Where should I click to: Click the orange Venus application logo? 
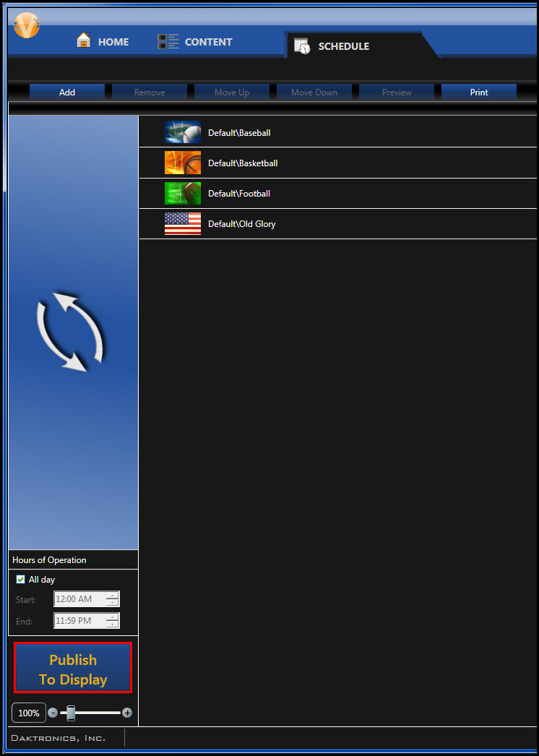click(x=27, y=26)
